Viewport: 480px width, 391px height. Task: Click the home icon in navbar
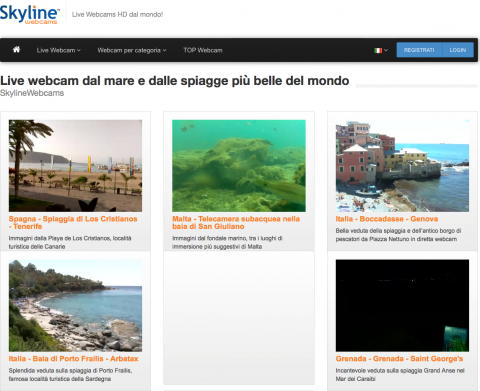pyautogui.click(x=16, y=50)
